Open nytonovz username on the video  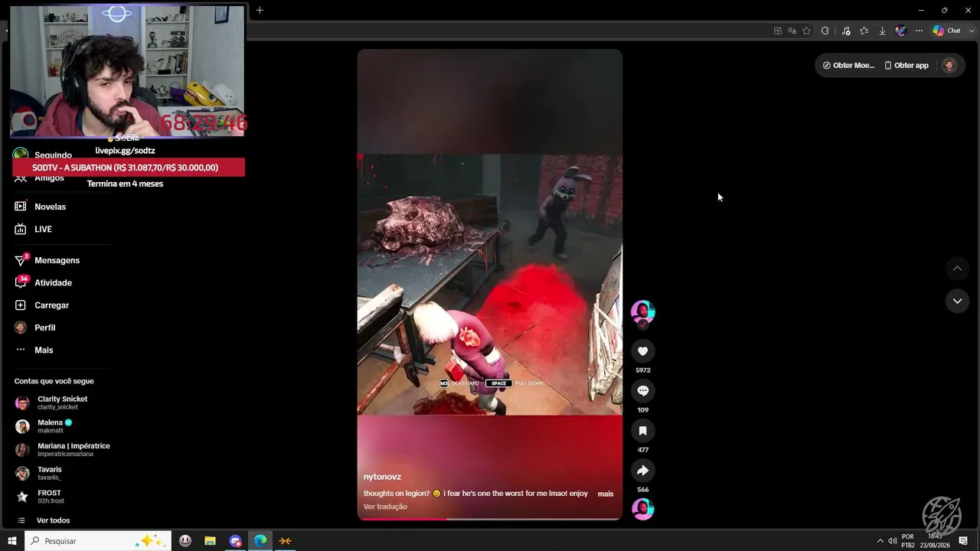pos(382,477)
